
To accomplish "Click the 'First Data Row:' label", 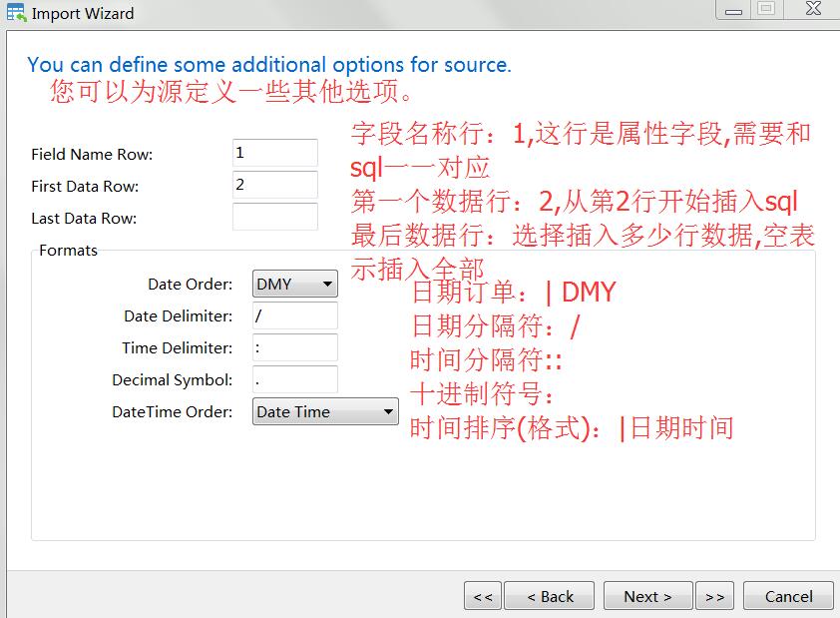I will coord(85,187).
